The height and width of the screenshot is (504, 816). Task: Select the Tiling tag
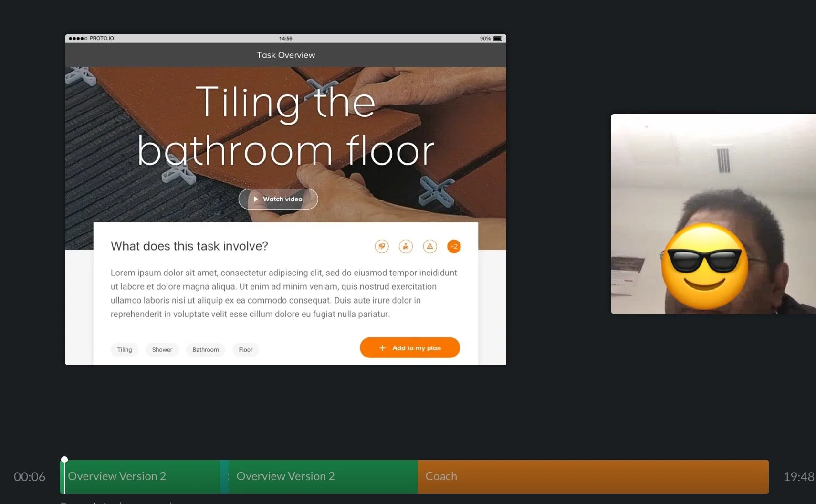click(x=125, y=350)
